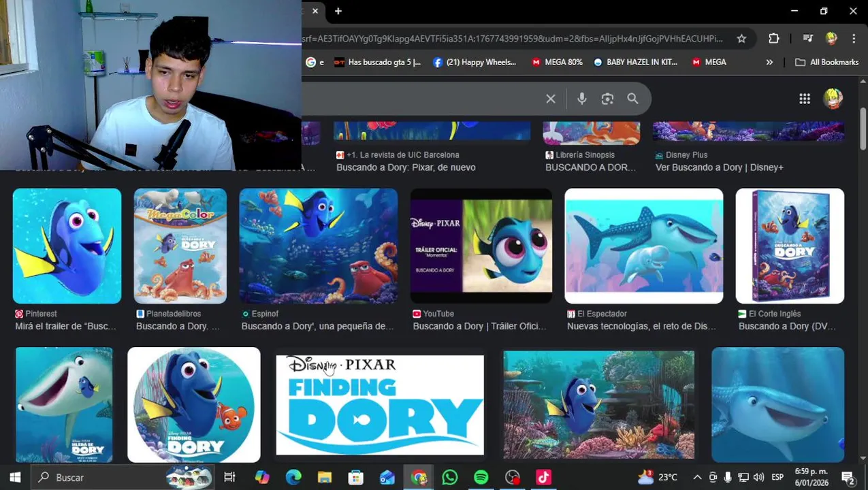Image resolution: width=868 pixels, height=490 pixels.
Task: Open TikTok from the taskbar
Action: tap(544, 478)
